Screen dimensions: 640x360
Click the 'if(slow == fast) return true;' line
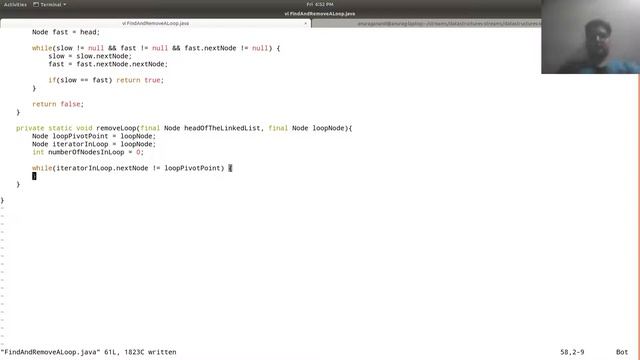tap(106, 80)
